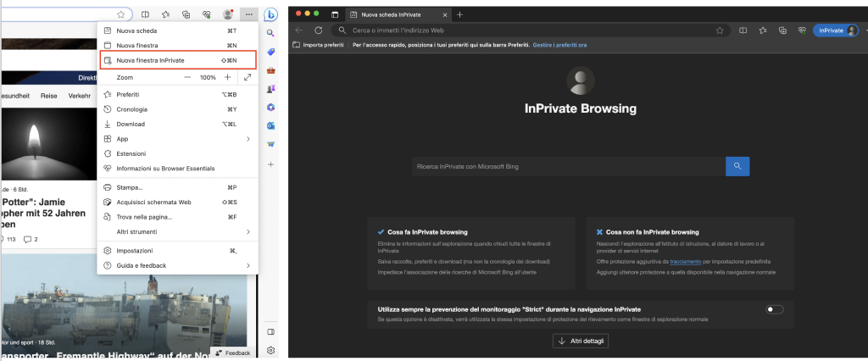Toggle Strict tracking prevention for InPrivate
The image size is (868, 361).
click(775, 309)
